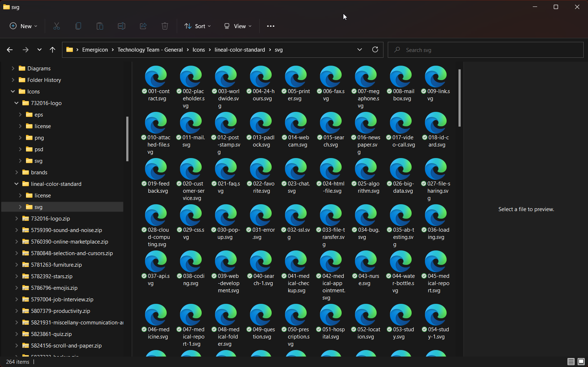Screen dimensions: 588x367
Task: Select the 026-big-data.svg file icon
Action: (401, 169)
